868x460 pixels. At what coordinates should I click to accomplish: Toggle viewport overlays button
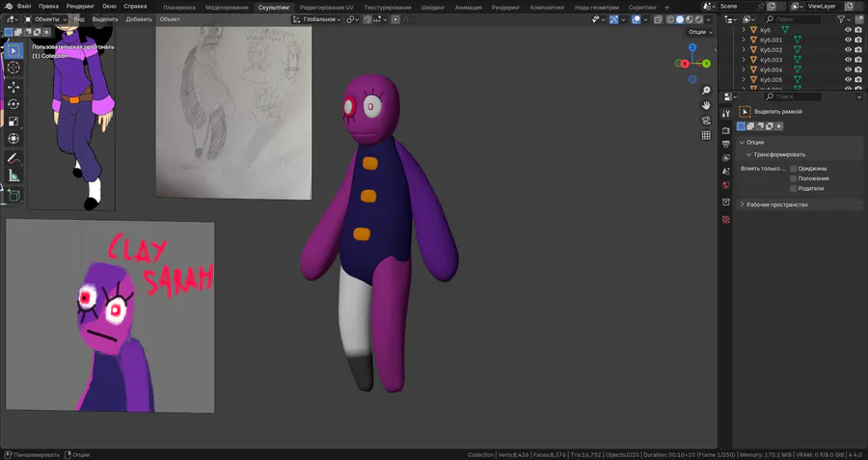pyautogui.click(x=637, y=19)
